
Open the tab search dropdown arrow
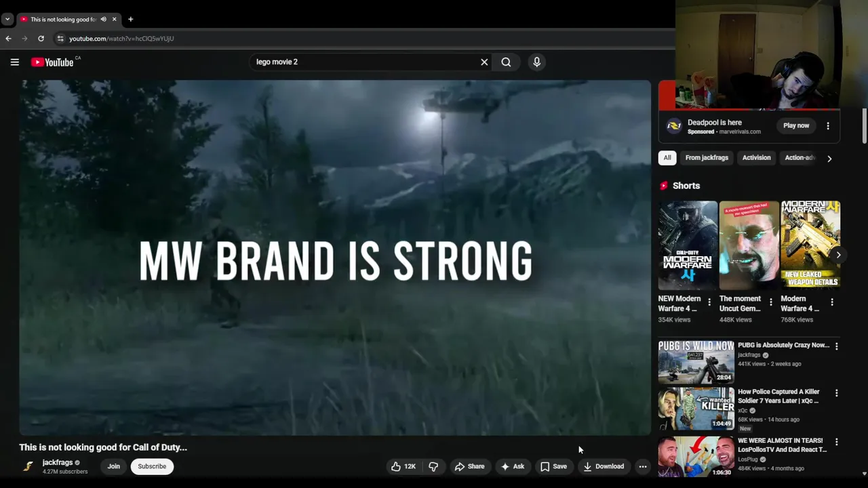(7, 19)
